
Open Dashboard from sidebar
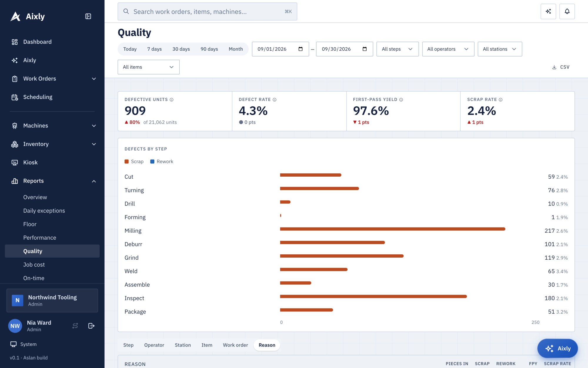52,42
